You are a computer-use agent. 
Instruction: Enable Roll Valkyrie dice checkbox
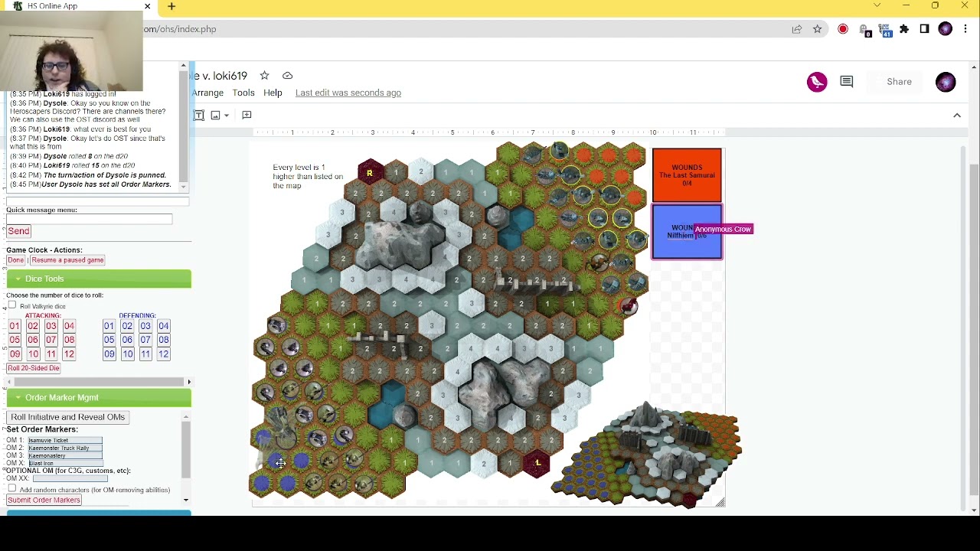point(12,305)
